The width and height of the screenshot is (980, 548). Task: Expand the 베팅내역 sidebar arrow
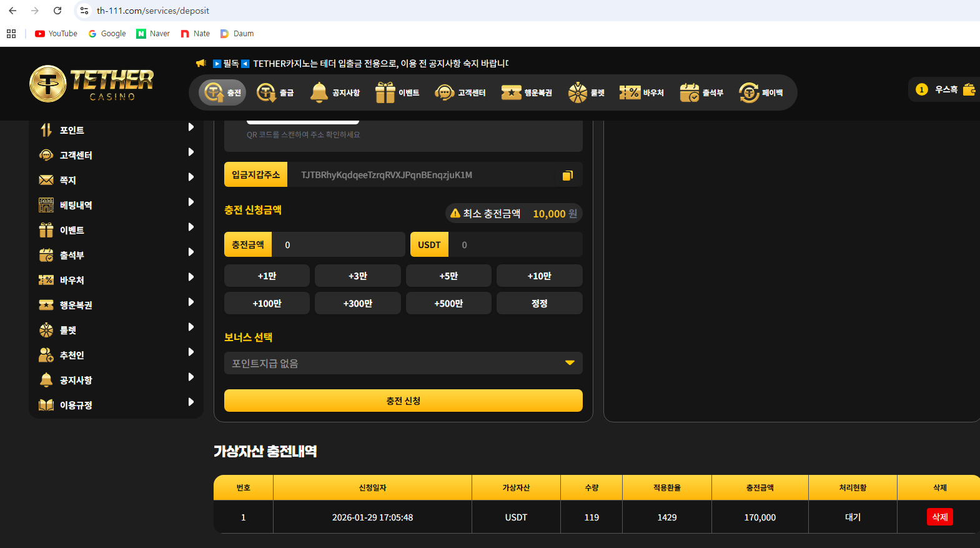(191, 202)
